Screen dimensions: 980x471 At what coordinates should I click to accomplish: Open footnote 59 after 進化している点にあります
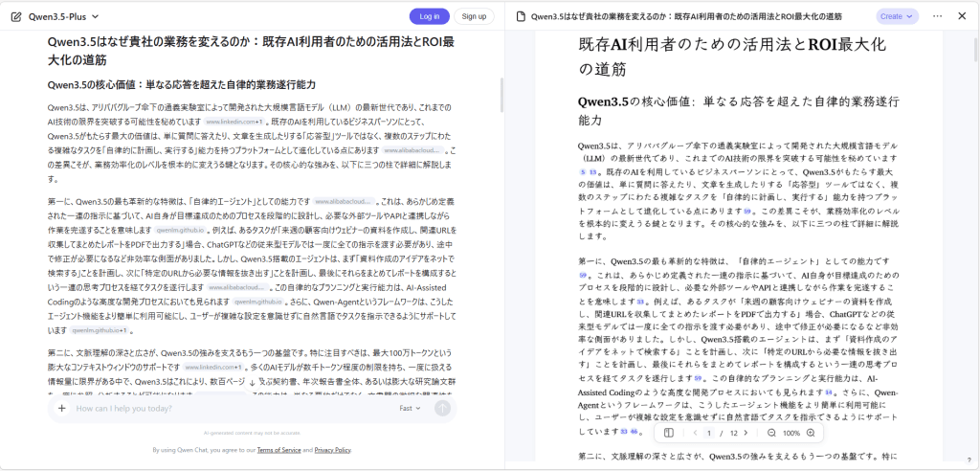click(x=746, y=212)
